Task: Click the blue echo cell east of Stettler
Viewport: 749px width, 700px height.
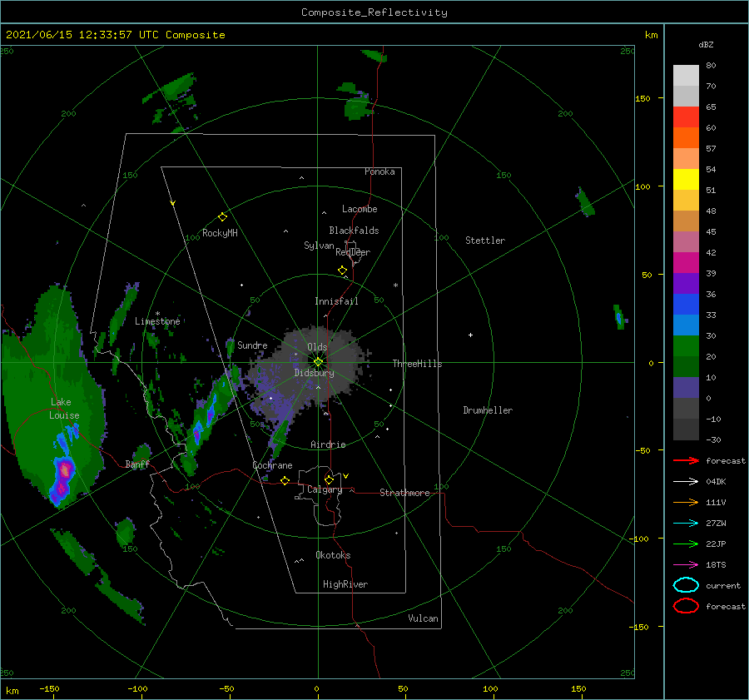Action: [x=619, y=317]
